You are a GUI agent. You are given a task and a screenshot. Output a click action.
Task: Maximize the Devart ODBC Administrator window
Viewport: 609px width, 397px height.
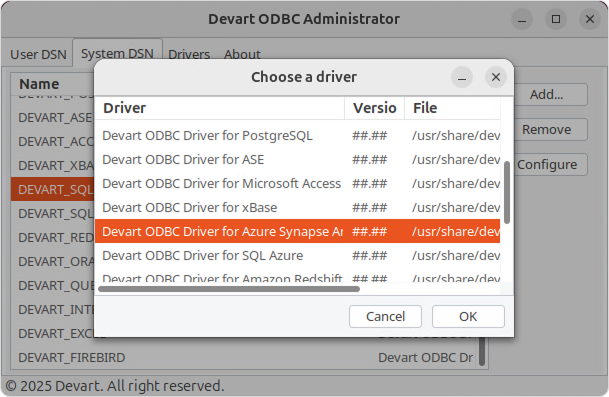coord(556,19)
